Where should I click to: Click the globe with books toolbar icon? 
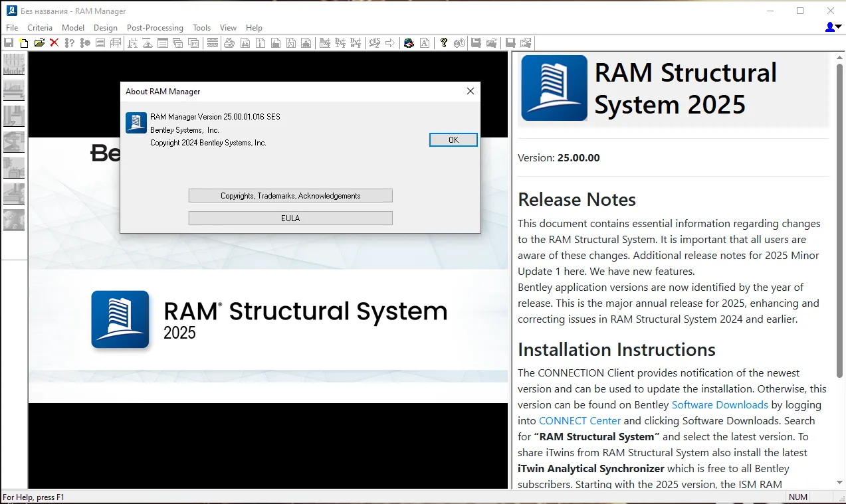coord(409,43)
